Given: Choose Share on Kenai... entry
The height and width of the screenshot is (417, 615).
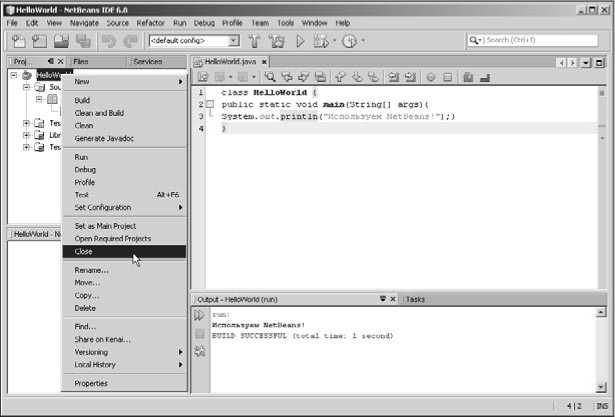Looking at the screenshot, I should (x=124, y=340).
